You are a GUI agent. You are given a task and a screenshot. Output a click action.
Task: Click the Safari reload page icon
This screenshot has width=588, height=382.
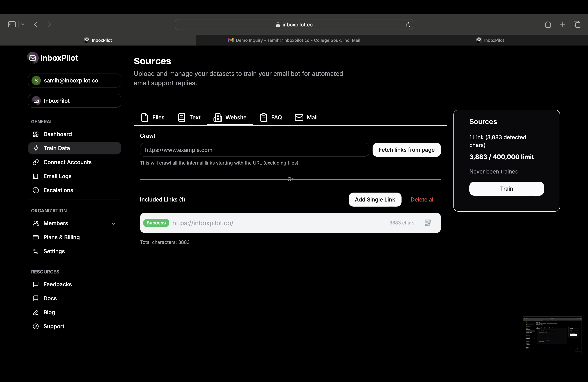point(408,25)
